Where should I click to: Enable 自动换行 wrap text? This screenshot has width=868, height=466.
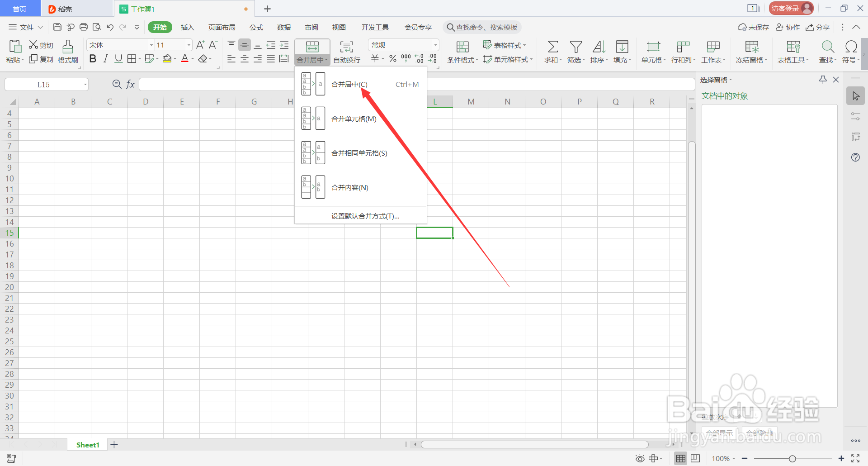click(346, 51)
